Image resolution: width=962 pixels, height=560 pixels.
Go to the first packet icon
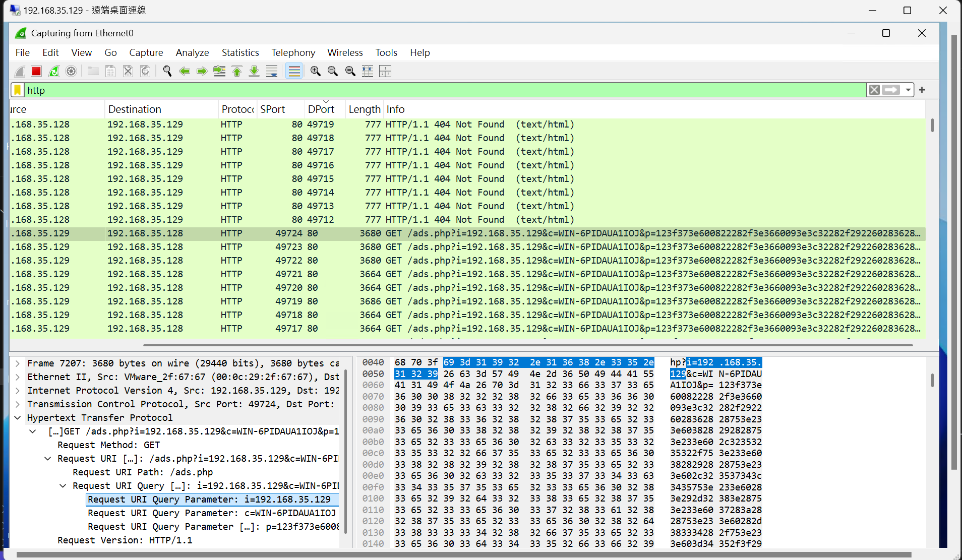(237, 71)
